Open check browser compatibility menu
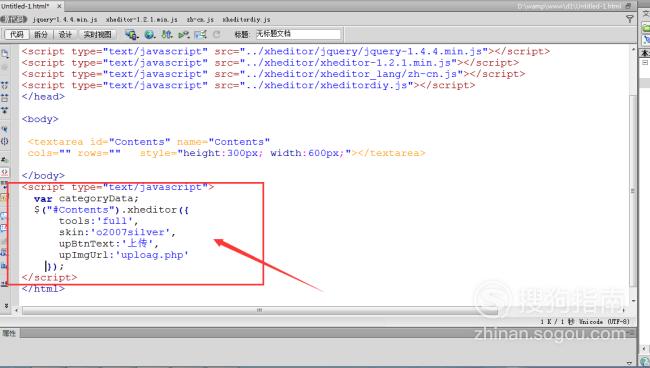Viewport: 650px width, 368px height. coord(200,35)
